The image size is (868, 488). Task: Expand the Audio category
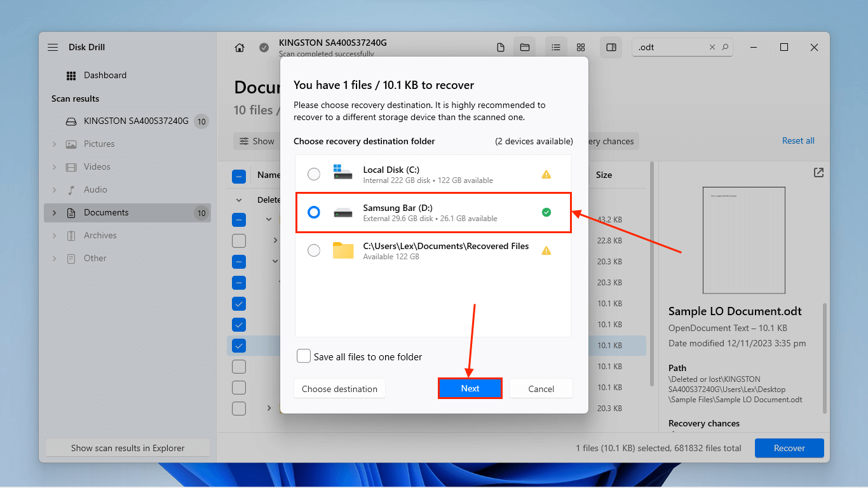click(54, 190)
